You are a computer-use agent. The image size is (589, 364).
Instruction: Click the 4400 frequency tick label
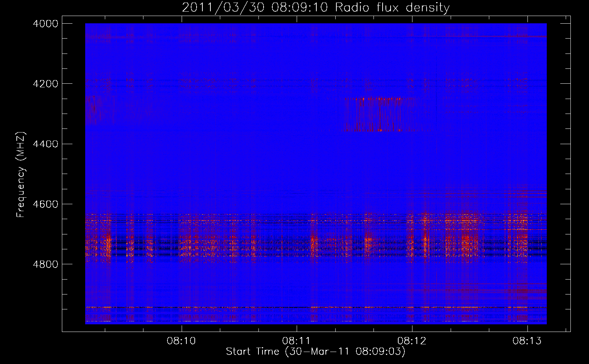tap(46, 144)
